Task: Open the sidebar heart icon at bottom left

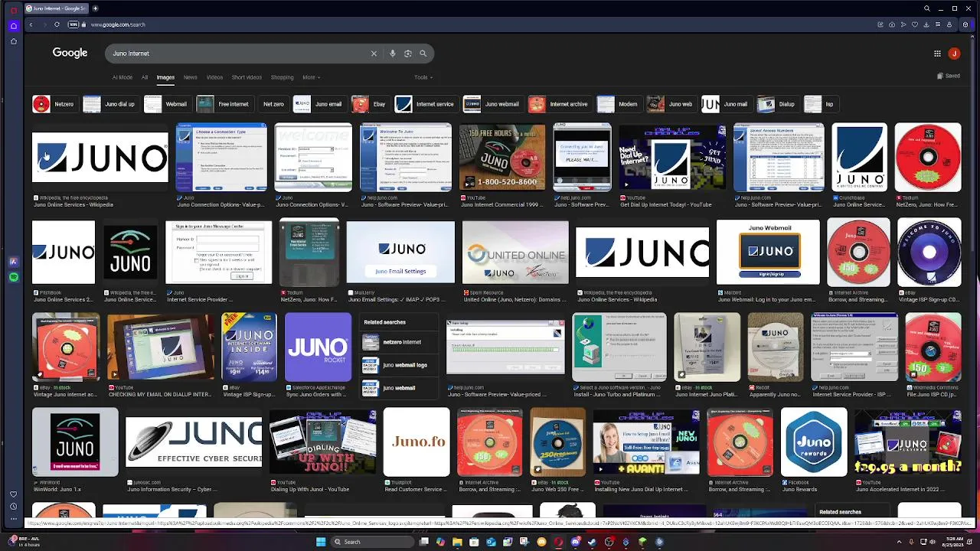Action: click(x=13, y=494)
